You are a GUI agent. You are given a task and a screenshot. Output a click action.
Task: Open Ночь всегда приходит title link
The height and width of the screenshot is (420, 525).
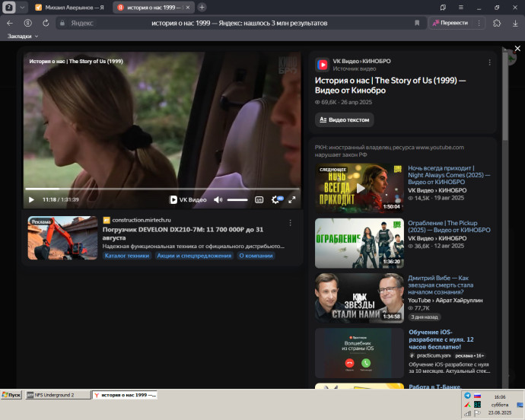(x=449, y=175)
